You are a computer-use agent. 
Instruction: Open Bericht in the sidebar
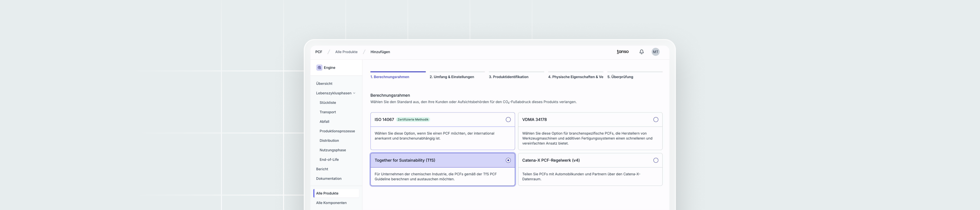tap(322, 169)
